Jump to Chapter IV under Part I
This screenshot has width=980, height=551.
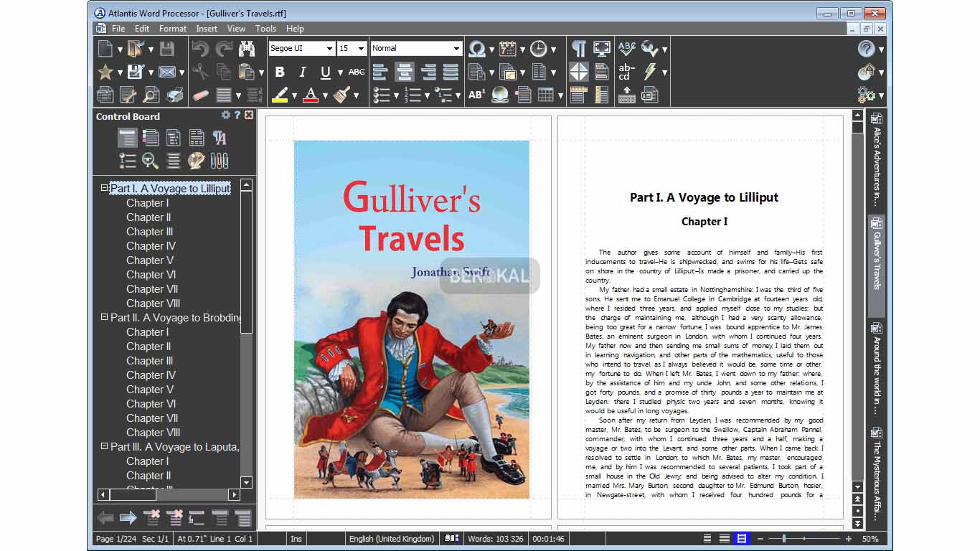click(151, 246)
